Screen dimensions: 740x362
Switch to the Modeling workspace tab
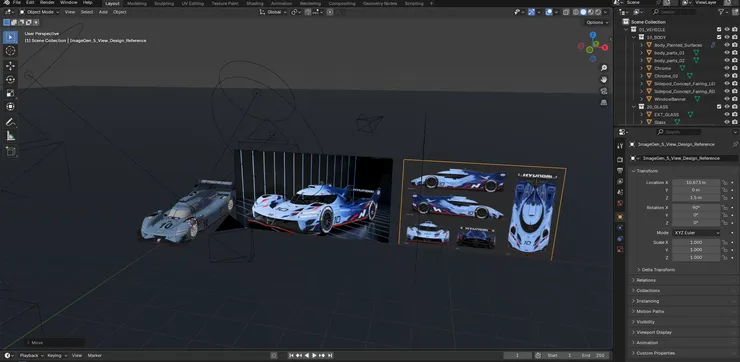137,3
